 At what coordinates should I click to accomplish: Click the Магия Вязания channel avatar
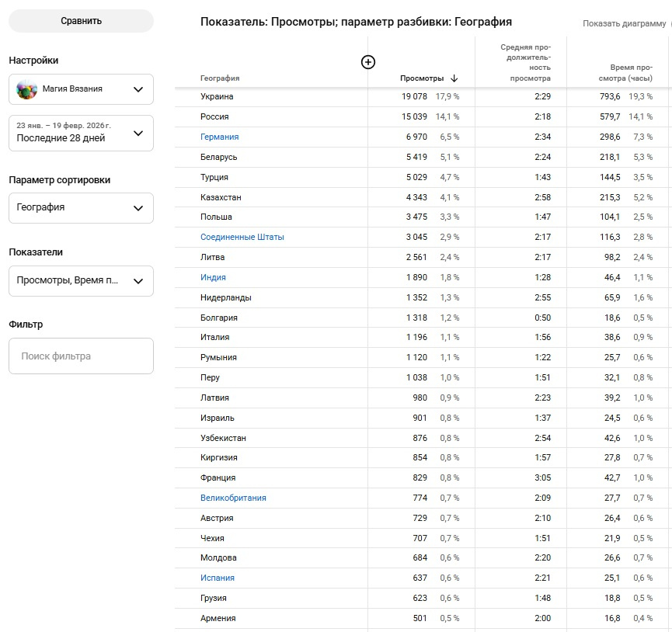(x=27, y=89)
